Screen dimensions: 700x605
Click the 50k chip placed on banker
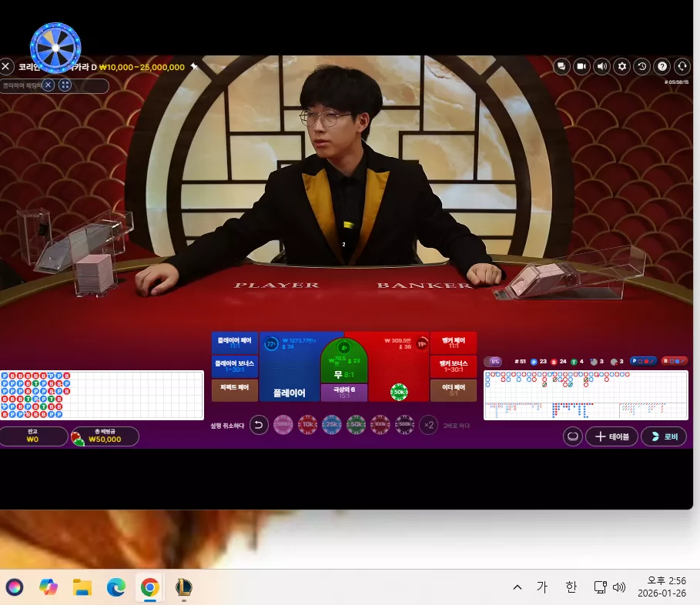click(399, 392)
